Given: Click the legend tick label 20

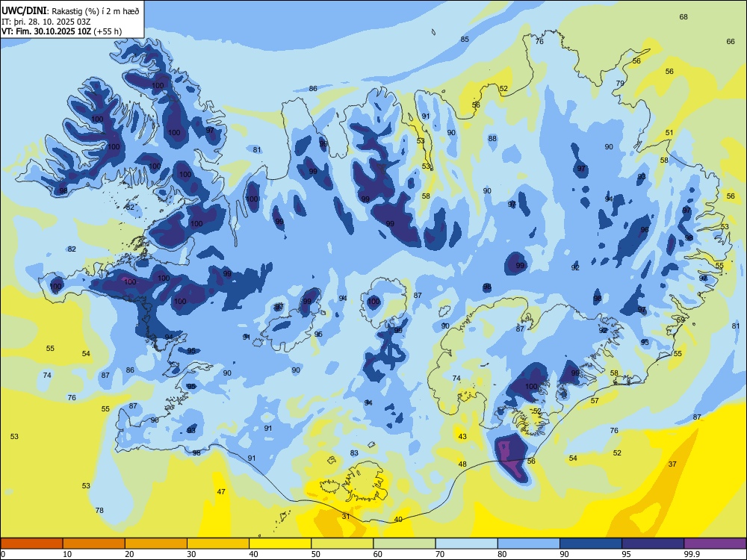Looking at the screenshot, I should point(129,554).
